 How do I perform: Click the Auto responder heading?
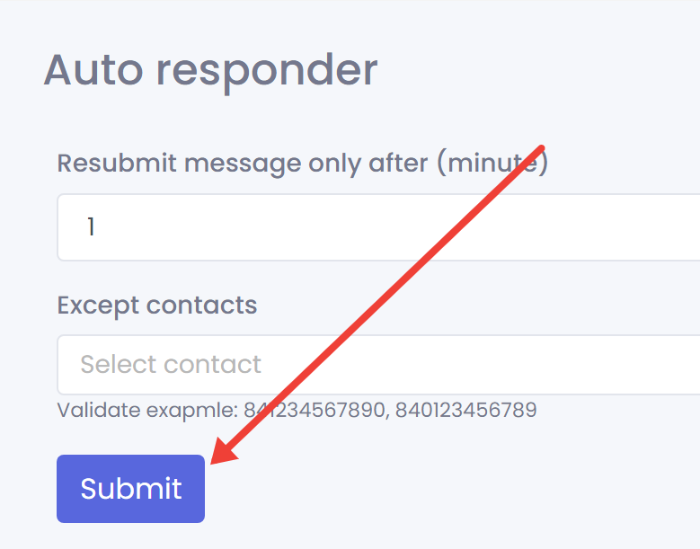click(211, 70)
